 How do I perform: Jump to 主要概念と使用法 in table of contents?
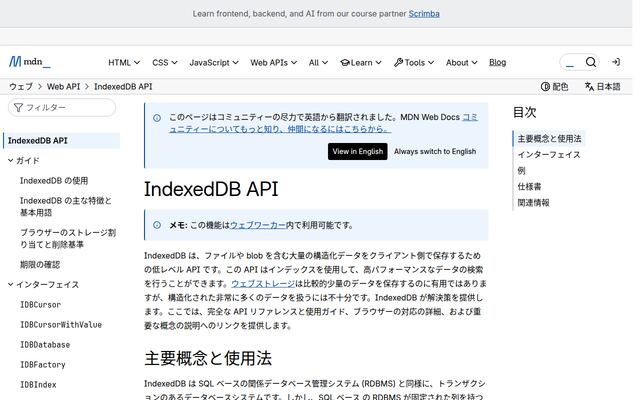[549, 139]
